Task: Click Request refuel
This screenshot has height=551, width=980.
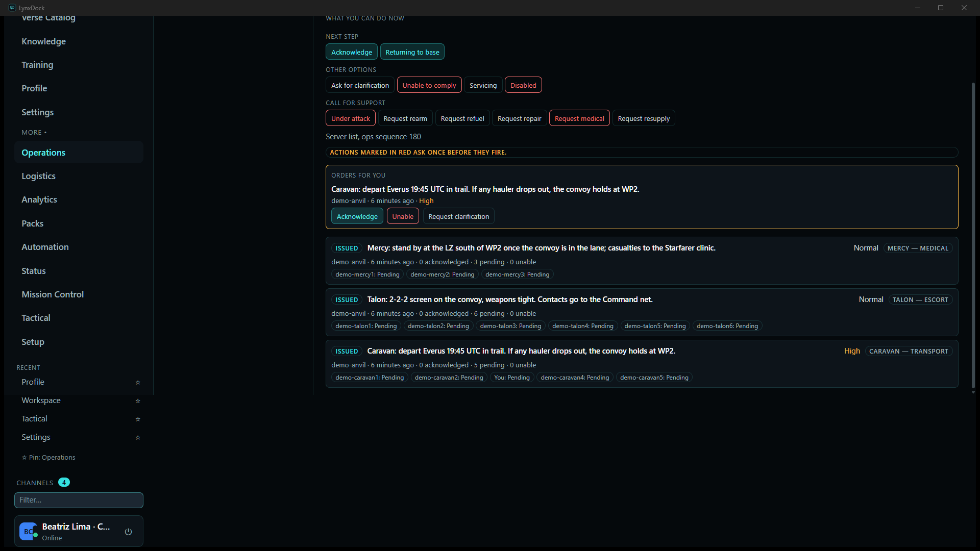Action: click(462, 118)
